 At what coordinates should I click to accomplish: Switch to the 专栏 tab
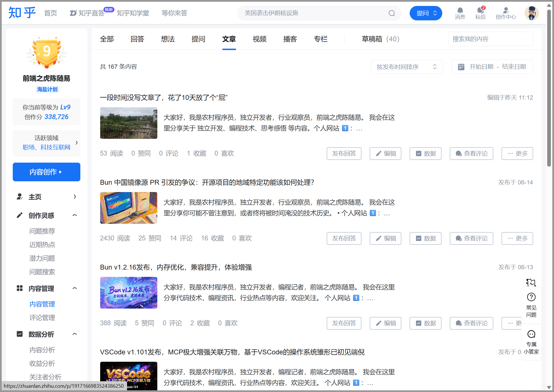(x=321, y=39)
